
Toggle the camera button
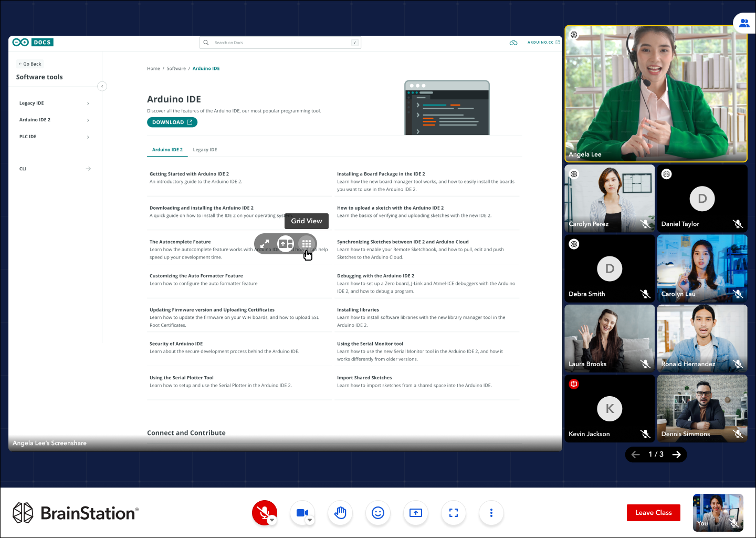302,512
